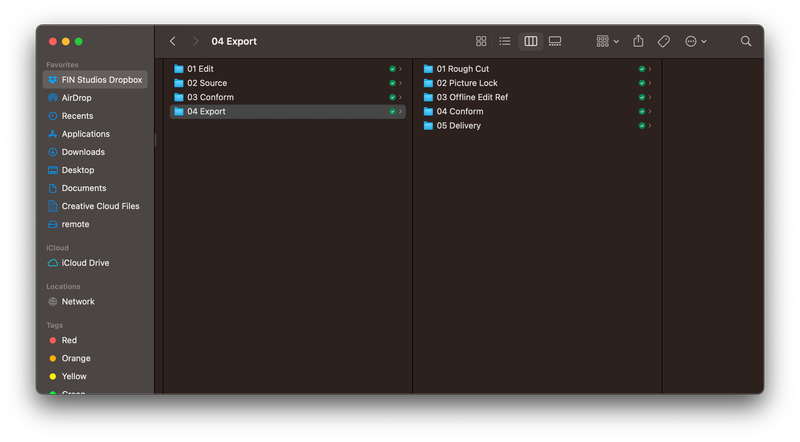Click sync checkmark beside 04 Export

tap(392, 112)
